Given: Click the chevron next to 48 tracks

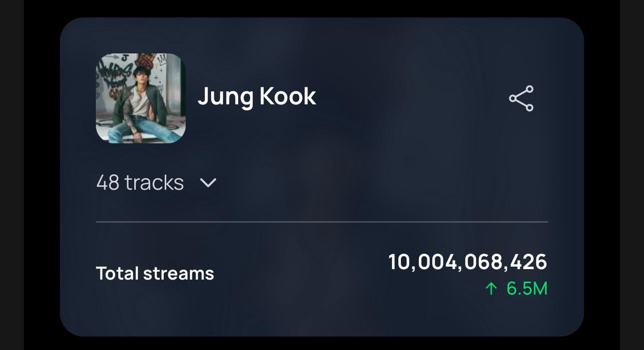Looking at the screenshot, I should [208, 183].
